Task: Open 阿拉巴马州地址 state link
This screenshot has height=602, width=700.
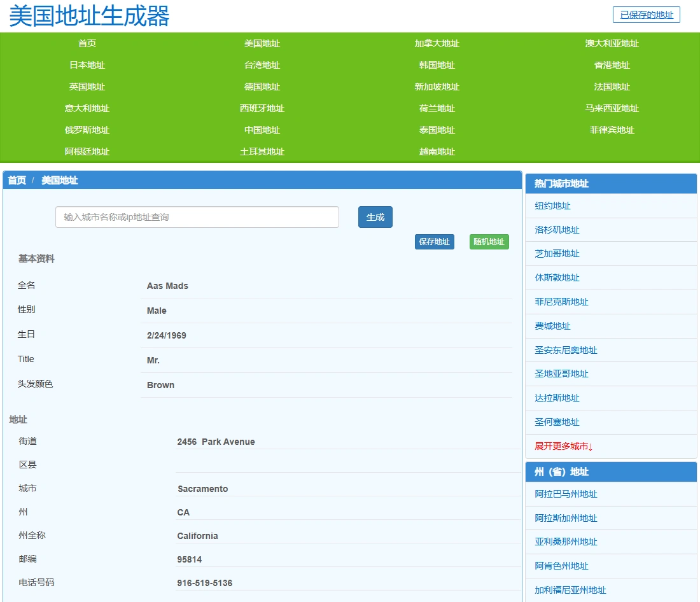Action: [566, 494]
